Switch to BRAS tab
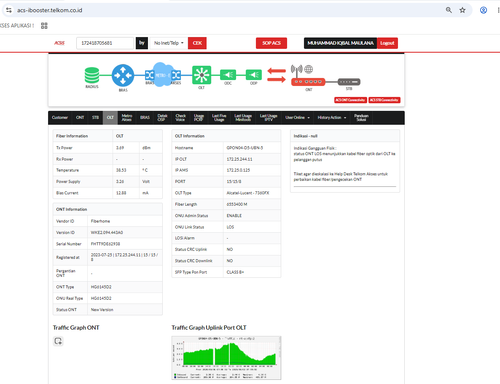The height and width of the screenshot is (384, 500). 145,118
